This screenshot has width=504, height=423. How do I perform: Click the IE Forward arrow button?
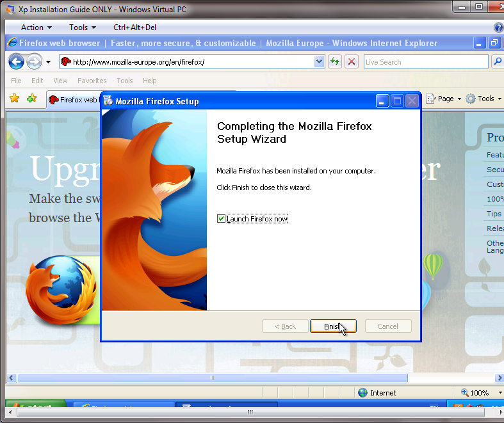click(34, 61)
